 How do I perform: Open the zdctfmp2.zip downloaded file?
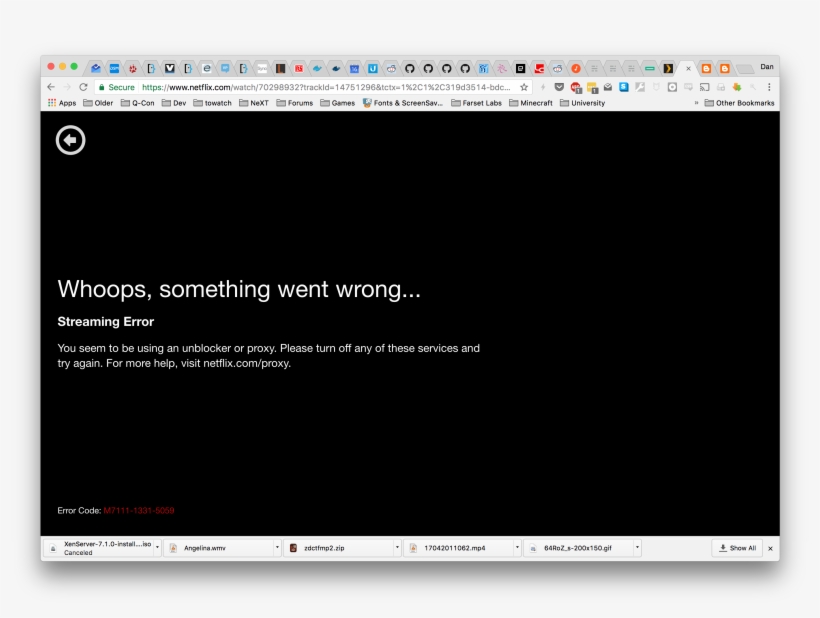pos(339,548)
